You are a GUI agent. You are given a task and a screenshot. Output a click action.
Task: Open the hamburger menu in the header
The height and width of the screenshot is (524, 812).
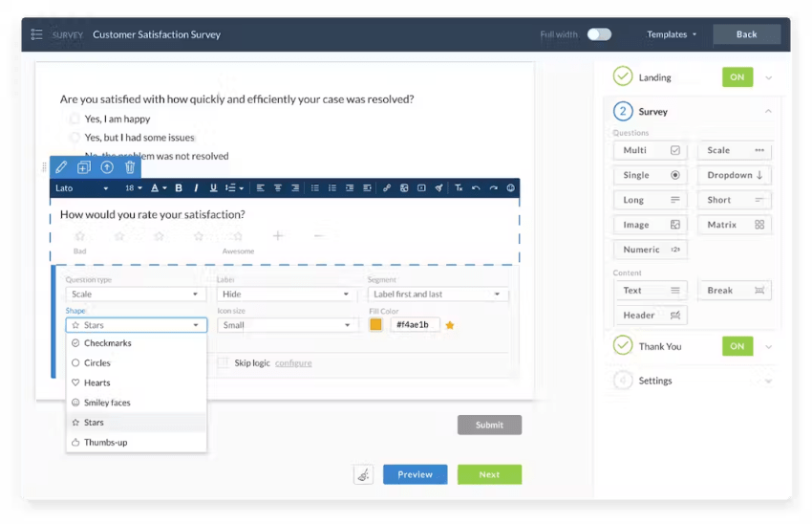point(36,34)
